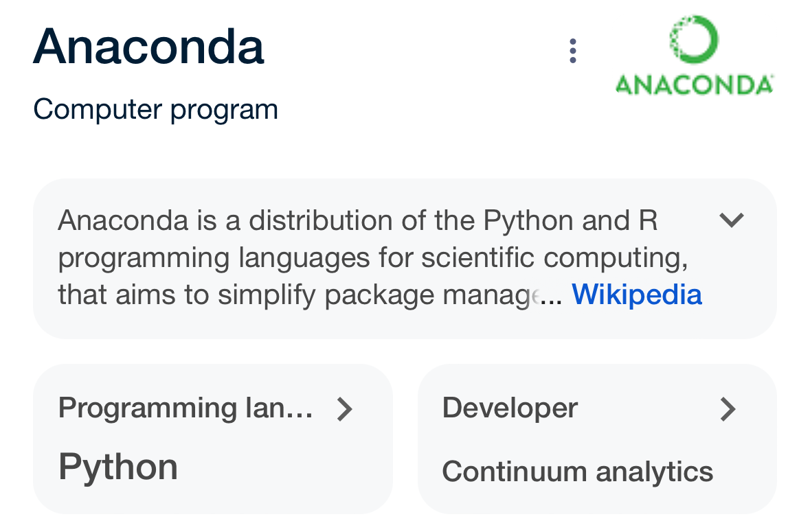Click the ANACONDA wordmark under the logo
The width and height of the screenshot is (810, 532).
point(694,84)
